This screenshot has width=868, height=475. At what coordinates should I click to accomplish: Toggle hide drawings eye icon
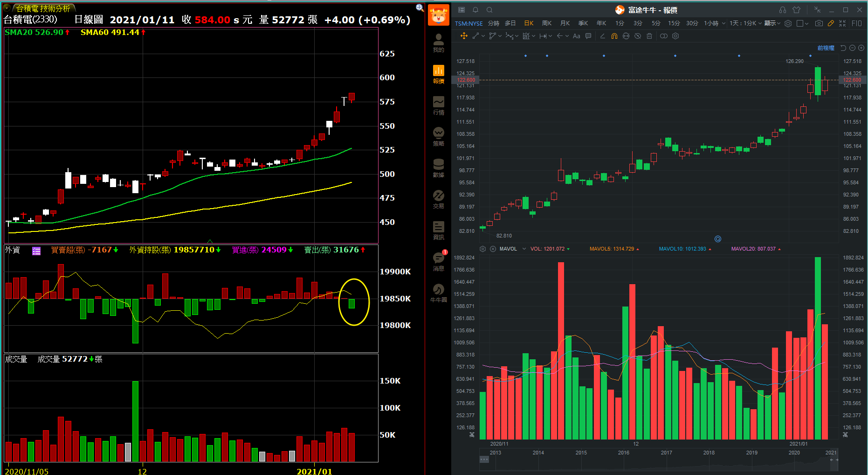638,36
